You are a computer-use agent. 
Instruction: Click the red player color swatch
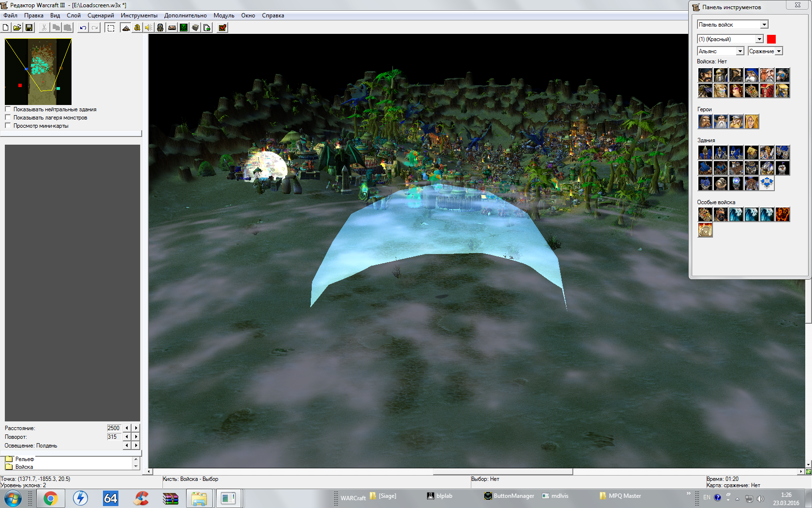[771, 39]
